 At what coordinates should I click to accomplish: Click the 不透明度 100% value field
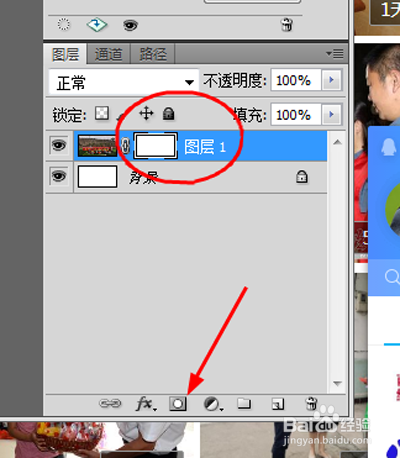[x=296, y=80]
